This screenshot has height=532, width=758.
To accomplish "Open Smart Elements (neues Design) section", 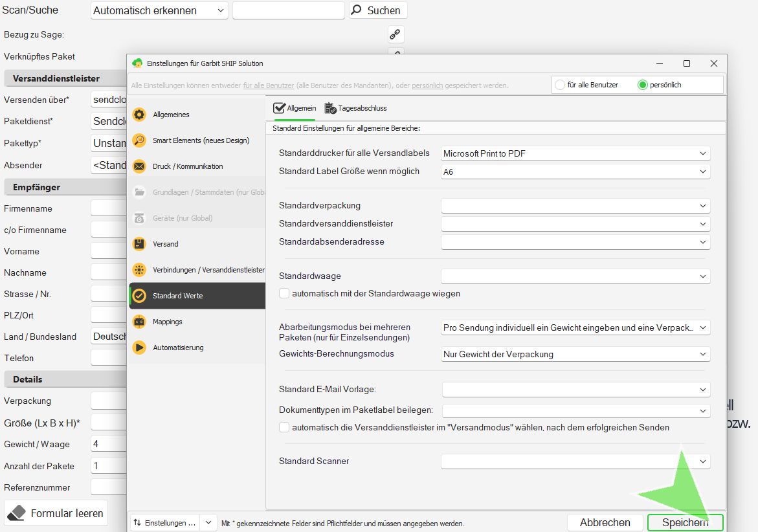I will point(197,140).
